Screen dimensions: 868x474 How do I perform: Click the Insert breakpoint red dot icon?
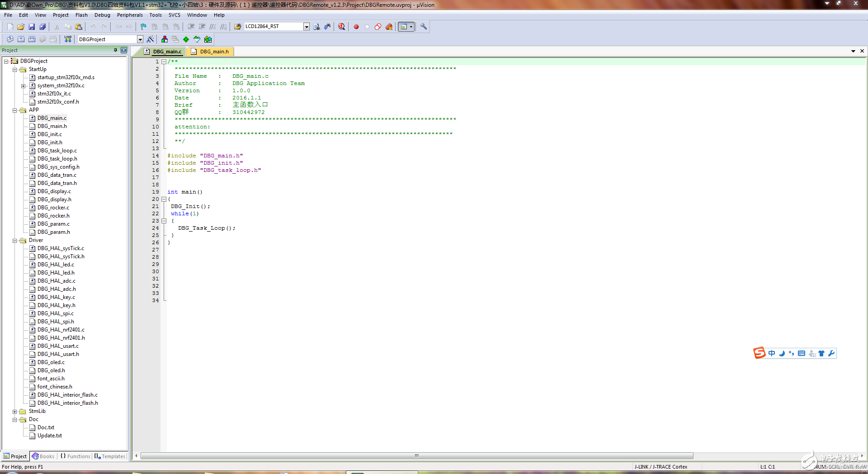click(x=356, y=27)
